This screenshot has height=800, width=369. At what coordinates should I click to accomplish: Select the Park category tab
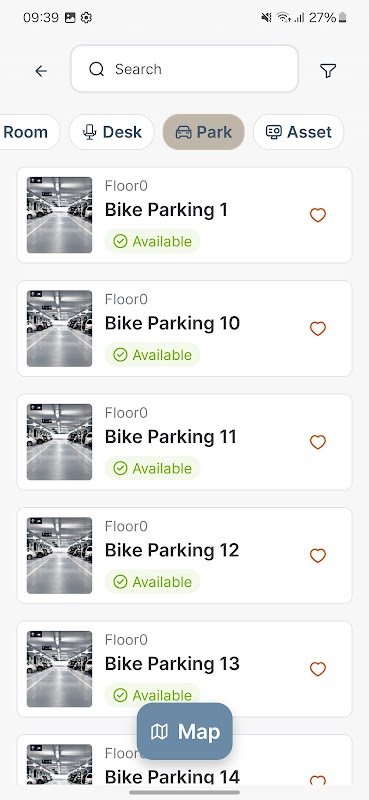pos(204,132)
